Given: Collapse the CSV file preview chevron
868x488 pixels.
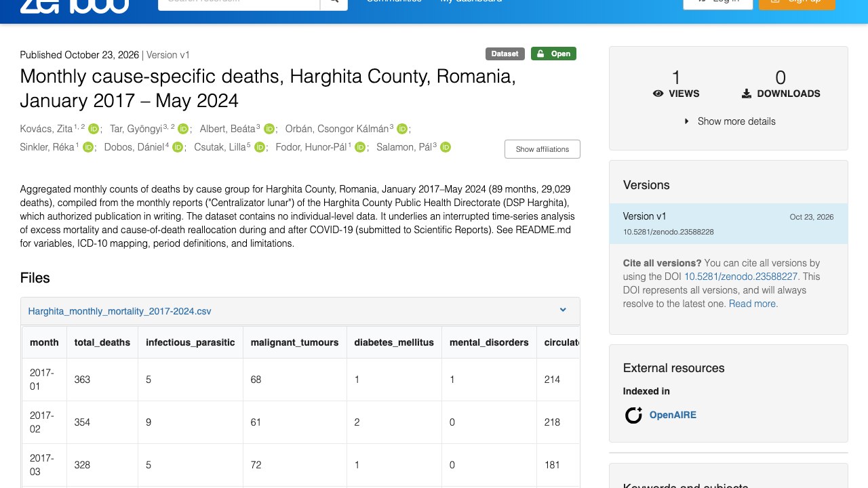Looking at the screenshot, I should (x=563, y=310).
